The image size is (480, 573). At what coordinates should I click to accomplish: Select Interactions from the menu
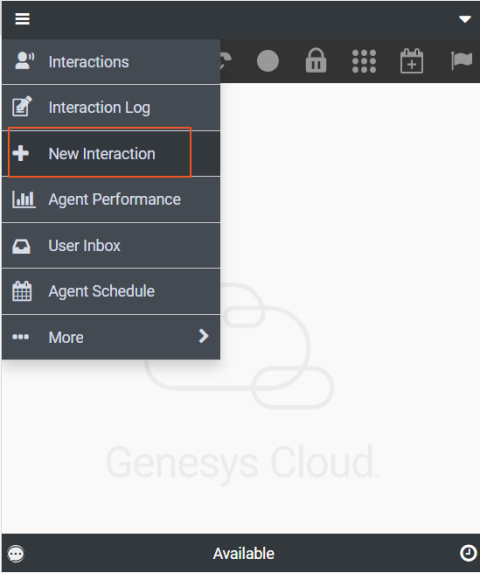[x=111, y=61]
